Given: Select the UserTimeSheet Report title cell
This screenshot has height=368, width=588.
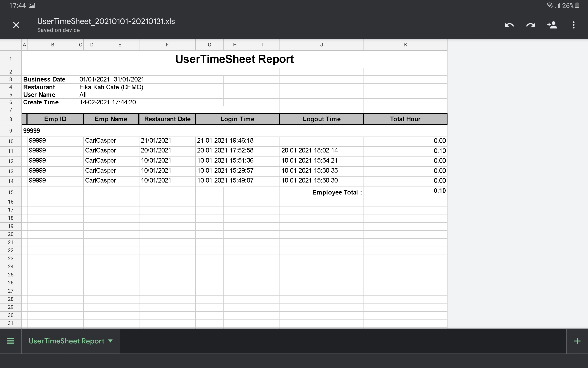Looking at the screenshot, I should pos(234,59).
